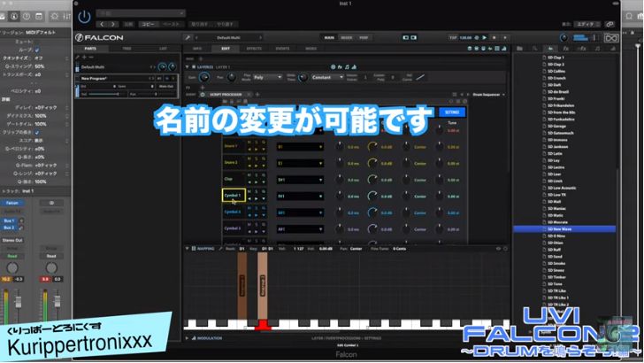Open the files folder browser tab icon

point(519,49)
